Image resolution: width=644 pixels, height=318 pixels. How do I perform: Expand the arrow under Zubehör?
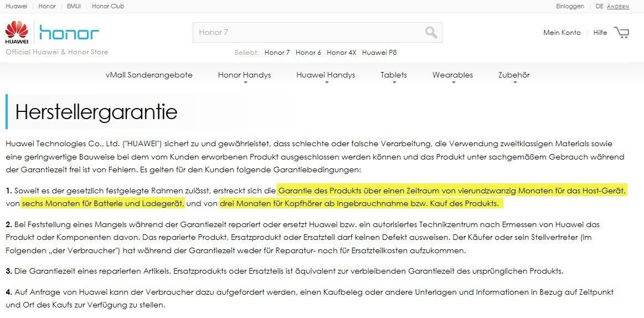coord(514,83)
